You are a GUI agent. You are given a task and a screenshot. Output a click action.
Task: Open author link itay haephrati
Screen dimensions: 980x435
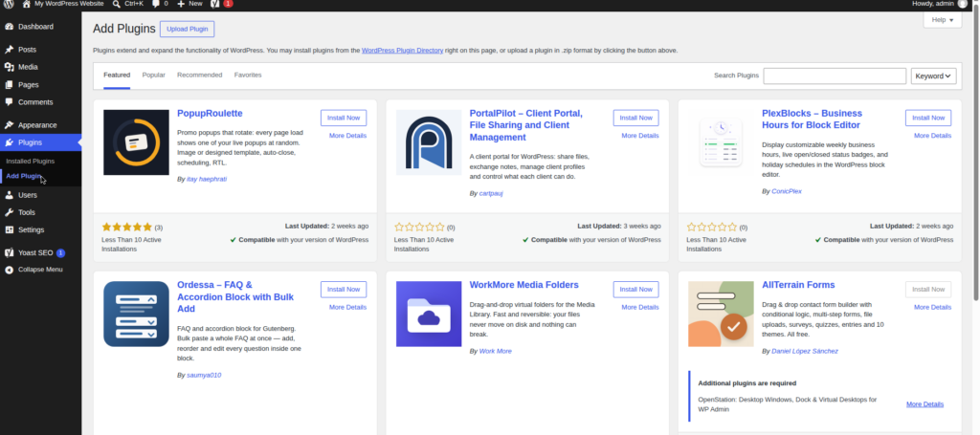tap(207, 179)
